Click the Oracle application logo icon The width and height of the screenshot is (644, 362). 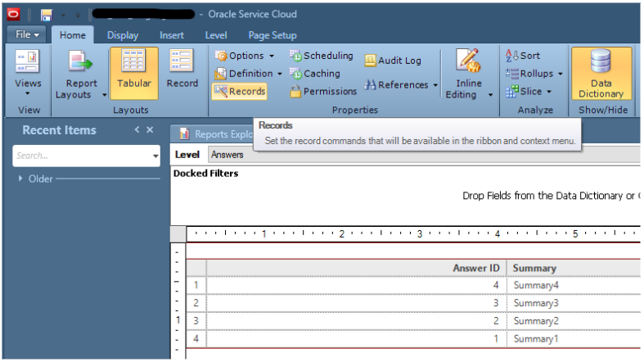pyautogui.click(x=14, y=15)
